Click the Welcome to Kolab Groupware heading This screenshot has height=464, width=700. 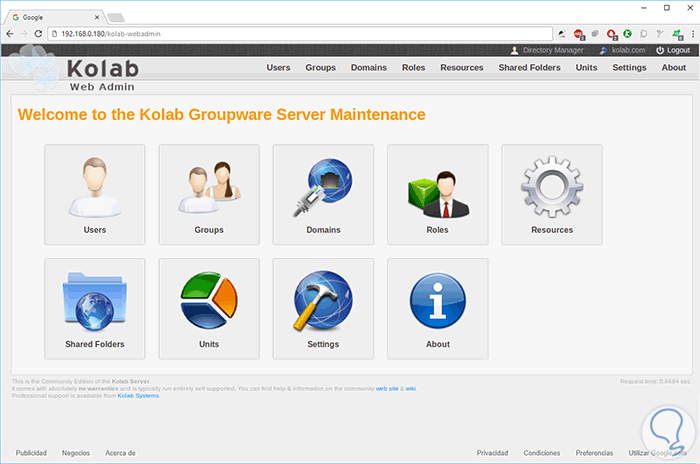pyautogui.click(x=221, y=115)
